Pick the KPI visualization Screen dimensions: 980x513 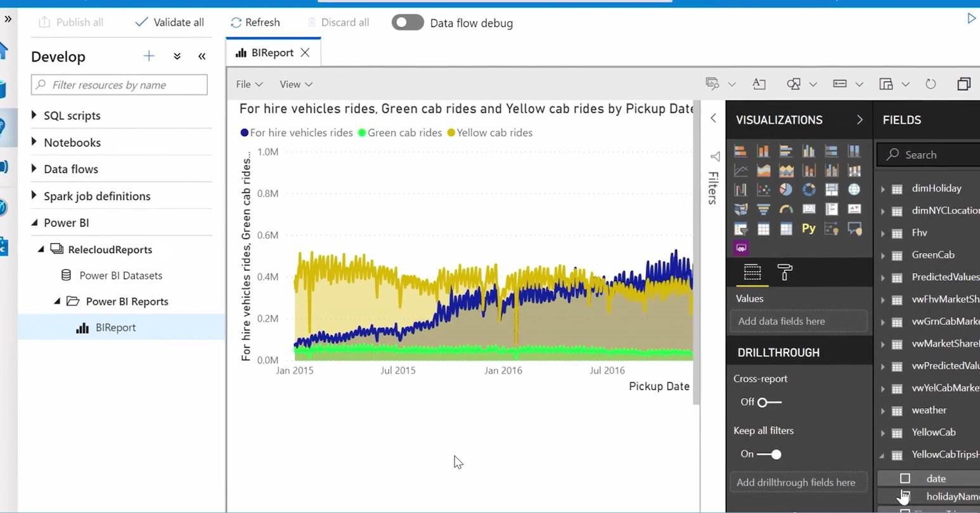[x=854, y=209]
